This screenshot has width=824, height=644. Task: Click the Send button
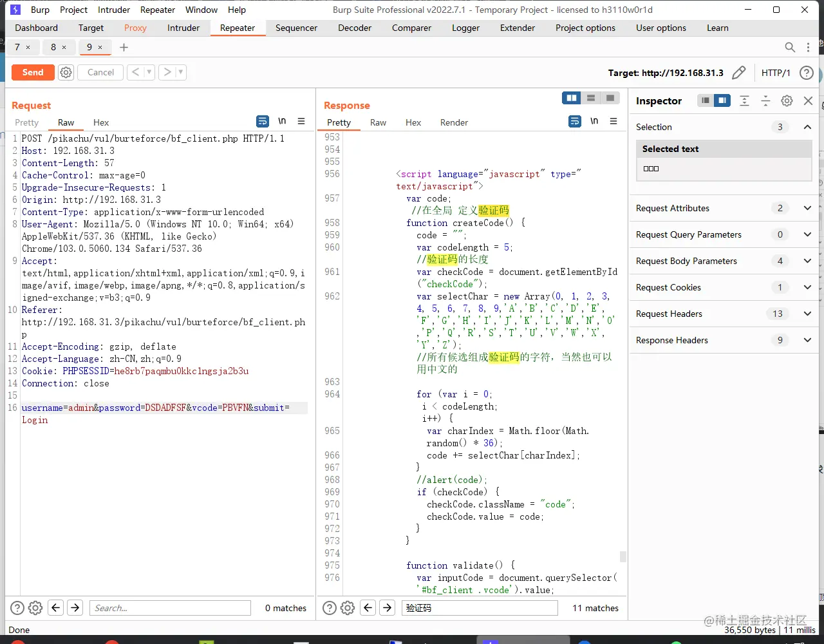(33, 72)
